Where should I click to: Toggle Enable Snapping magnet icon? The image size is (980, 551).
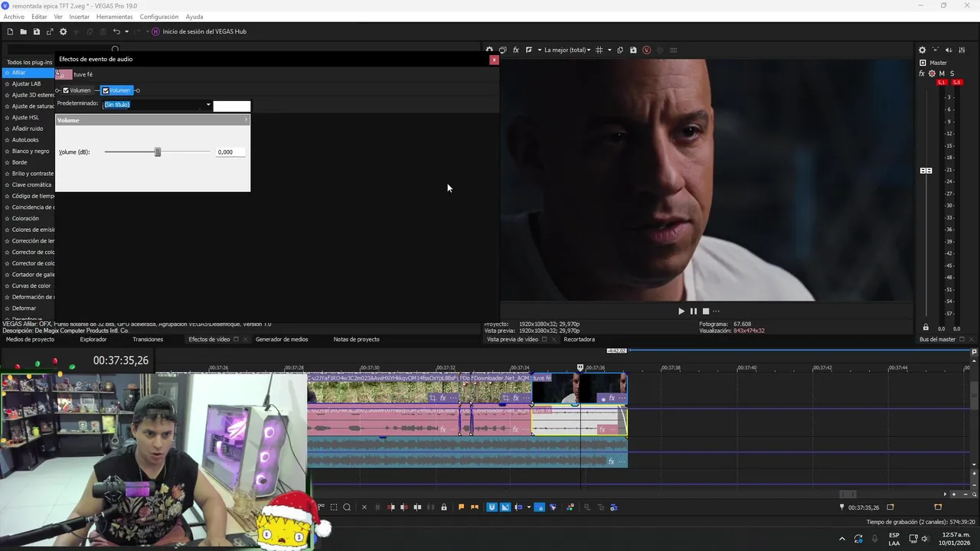pos(492,507)
